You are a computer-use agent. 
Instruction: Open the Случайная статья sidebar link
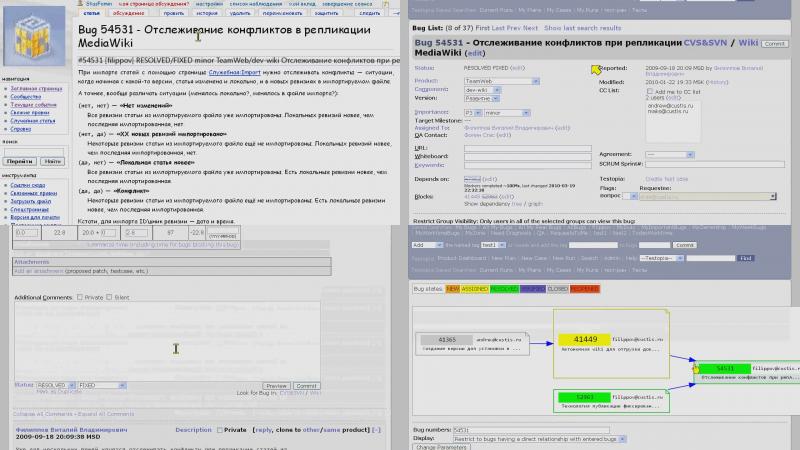(x=33, y=121)
